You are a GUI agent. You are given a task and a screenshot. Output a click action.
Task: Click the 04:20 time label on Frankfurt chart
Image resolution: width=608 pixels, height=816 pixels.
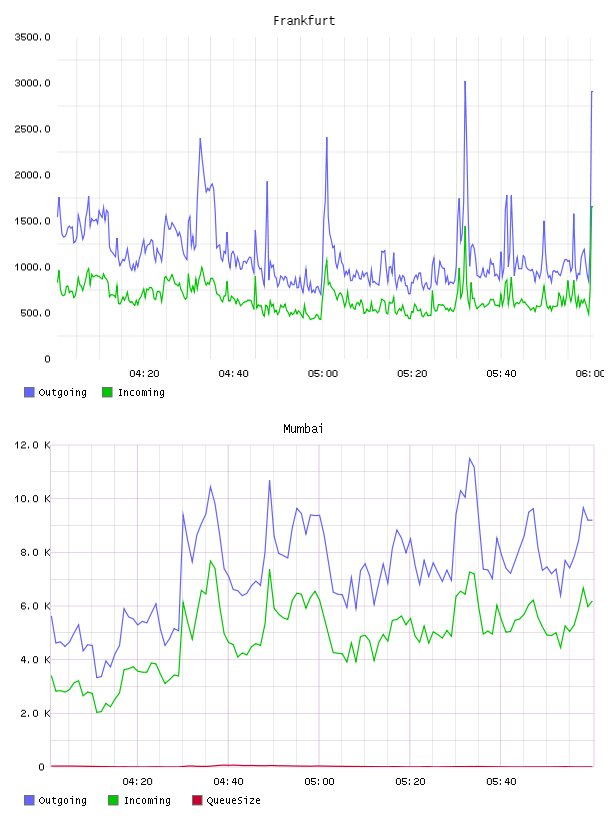coord(144,374)
